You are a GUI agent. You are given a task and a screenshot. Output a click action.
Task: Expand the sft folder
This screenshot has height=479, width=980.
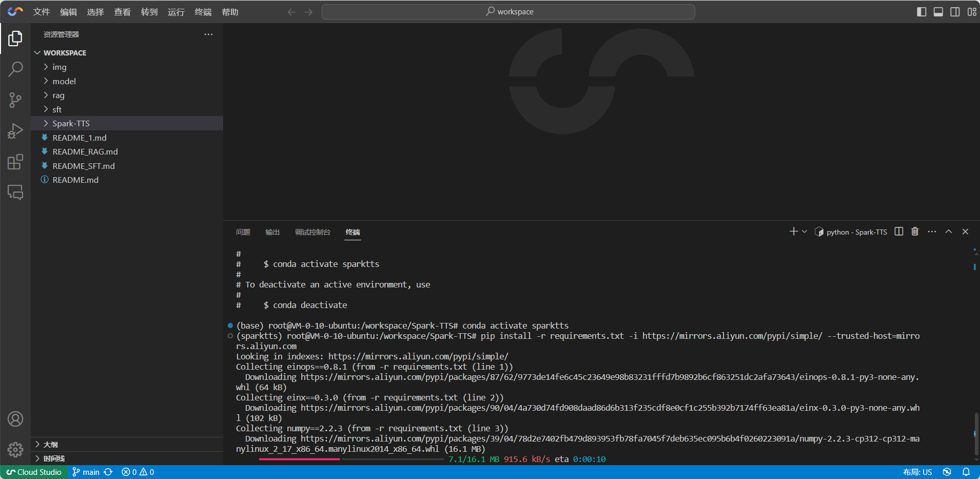pyautogui.click(x=127, y=109)
